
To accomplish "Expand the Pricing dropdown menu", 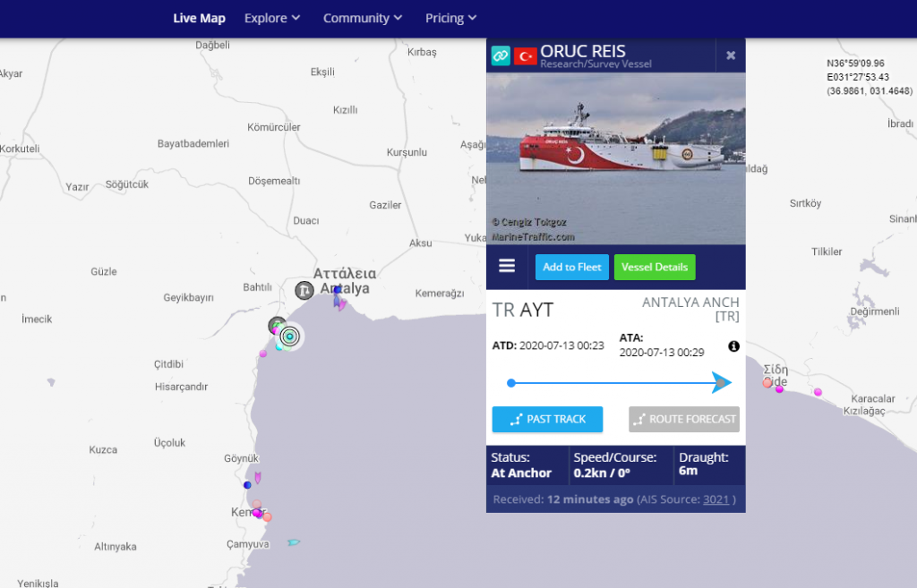I will 450,18.
